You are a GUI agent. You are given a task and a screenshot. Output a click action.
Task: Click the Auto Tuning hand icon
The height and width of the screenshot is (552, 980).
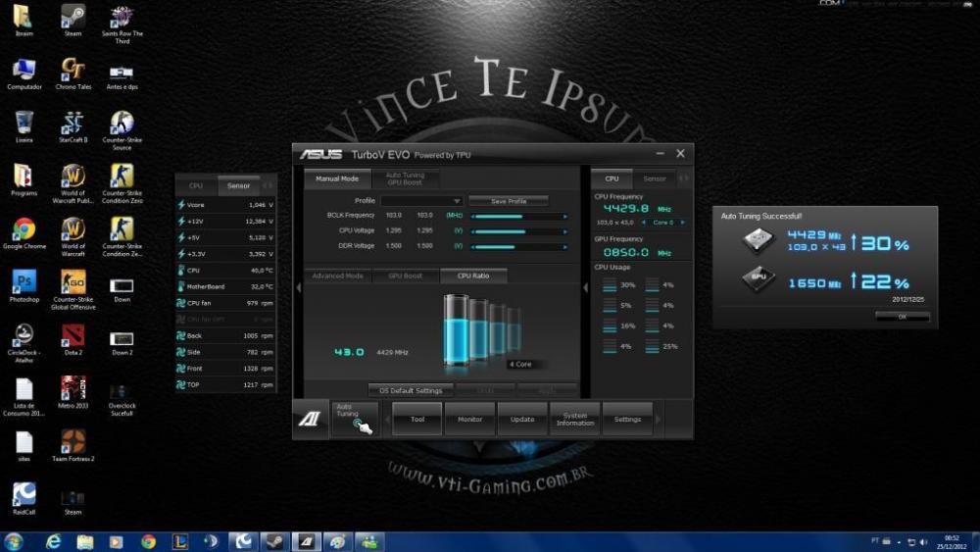(362, 426)
